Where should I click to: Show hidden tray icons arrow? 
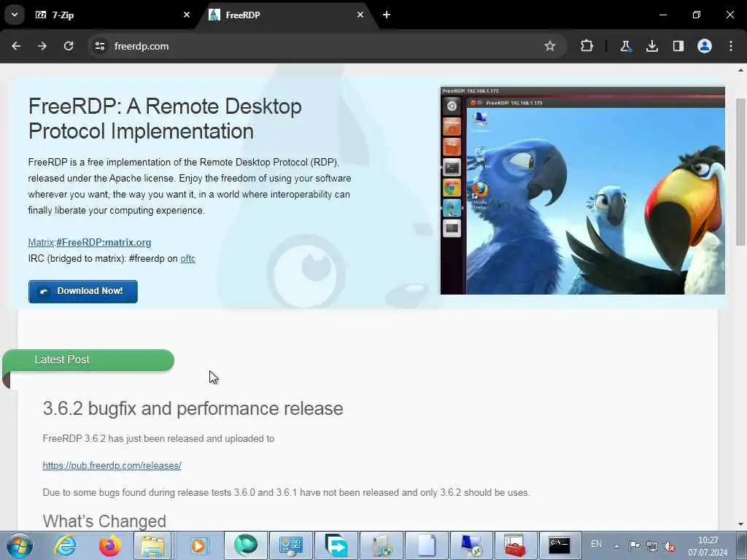point(616,545)
